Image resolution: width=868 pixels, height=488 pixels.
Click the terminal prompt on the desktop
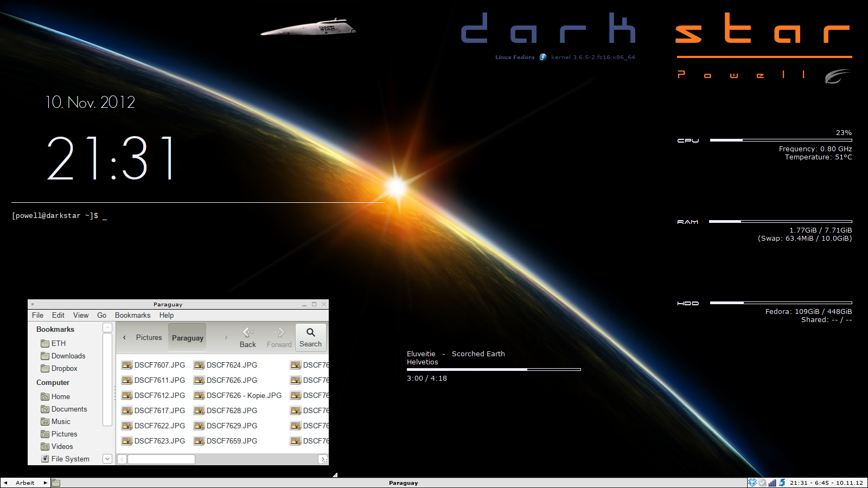click(59, 216)
